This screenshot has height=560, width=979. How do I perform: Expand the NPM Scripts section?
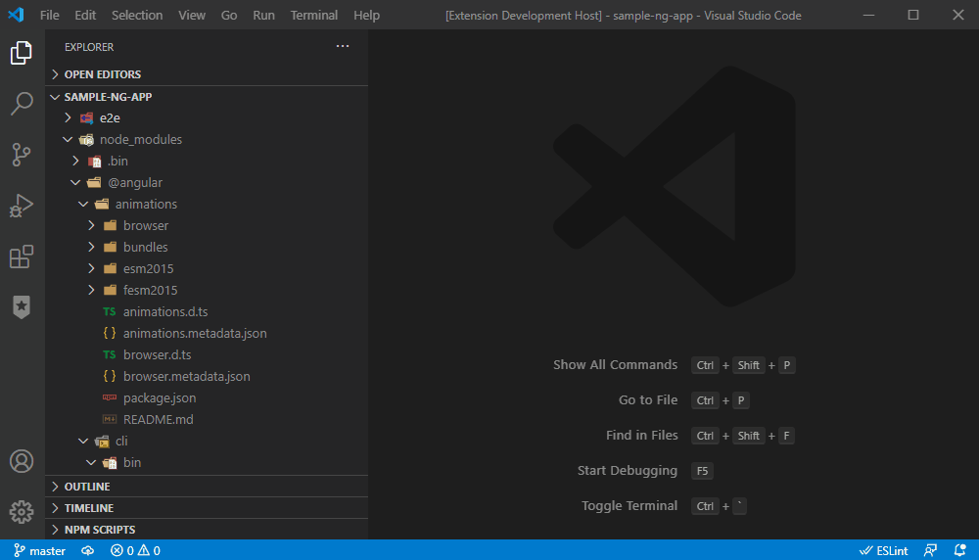click(x=55, y=530)
